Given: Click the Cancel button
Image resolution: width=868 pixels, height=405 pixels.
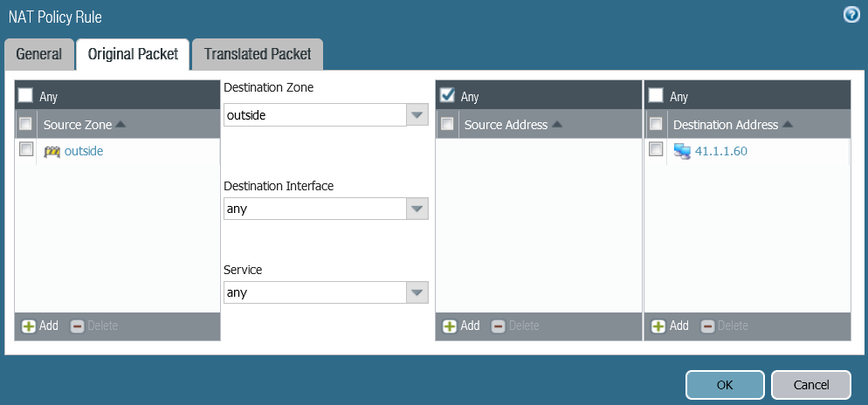Looking at the screenshot, I should pos(810,384).
